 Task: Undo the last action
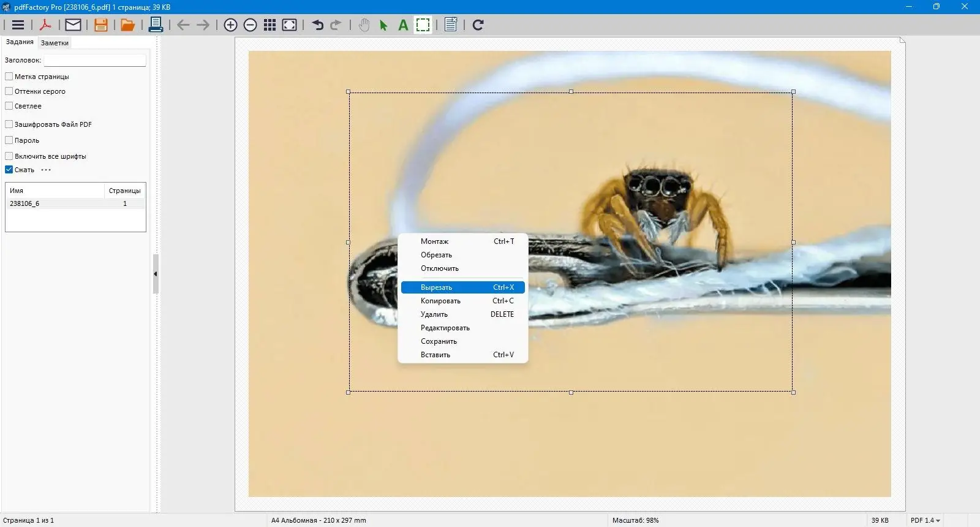tap(317, 25)
